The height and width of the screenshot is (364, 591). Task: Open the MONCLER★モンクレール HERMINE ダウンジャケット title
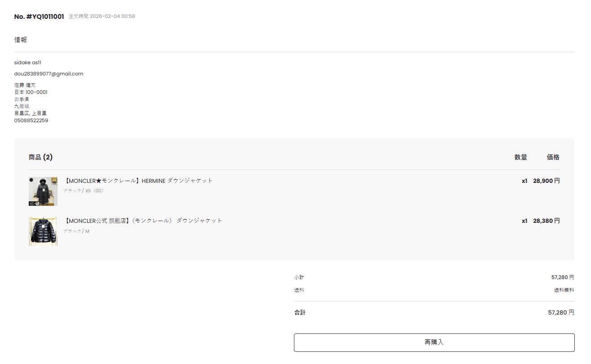coord(138,181)
